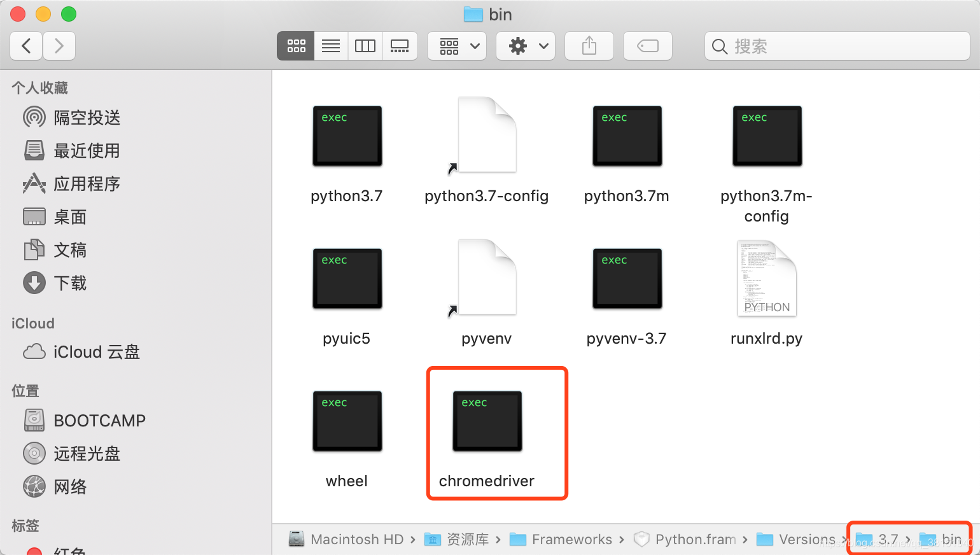
Task: Click the 个人收藏 sidebar section header
Action: click(x=39, y=88)
